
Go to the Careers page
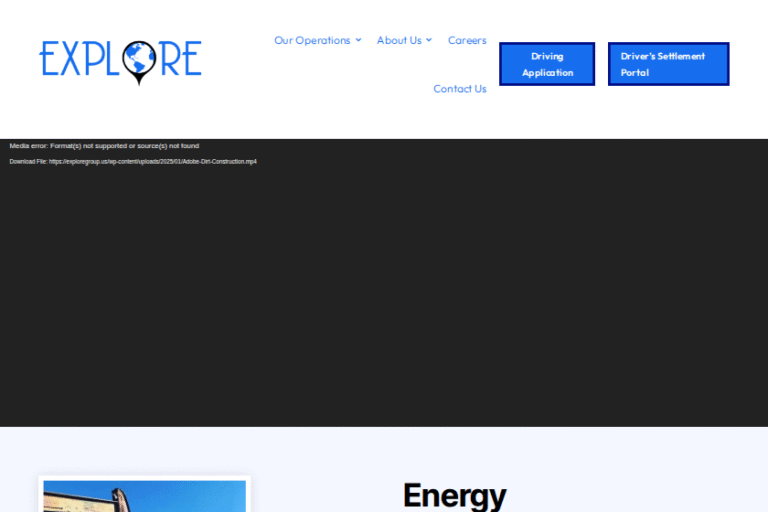coord(467,40)
